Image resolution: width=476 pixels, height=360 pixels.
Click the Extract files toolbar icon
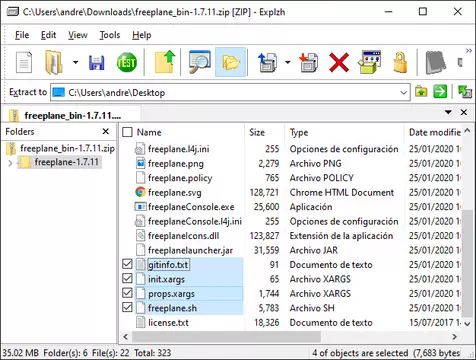click(268, 62)
